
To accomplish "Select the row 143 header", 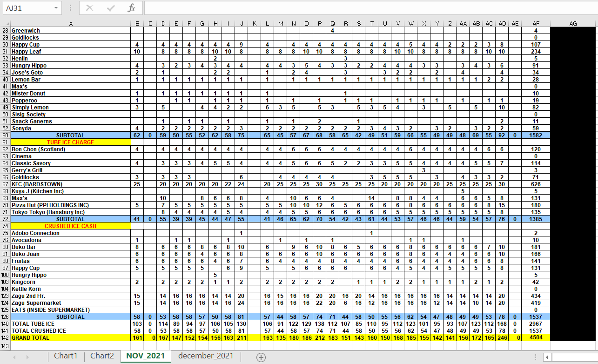I will pos(5,346).
